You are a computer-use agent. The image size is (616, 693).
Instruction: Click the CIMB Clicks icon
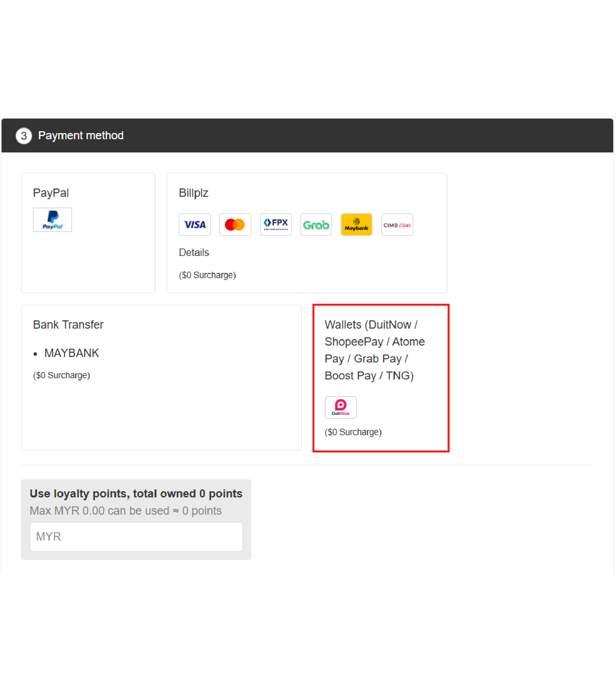click(x=397, y=225)
